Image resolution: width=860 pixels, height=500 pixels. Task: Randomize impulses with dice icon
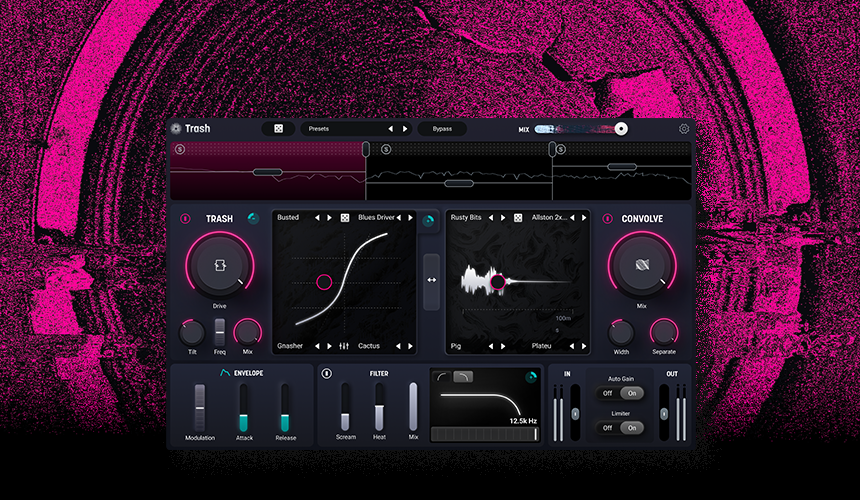518,218
